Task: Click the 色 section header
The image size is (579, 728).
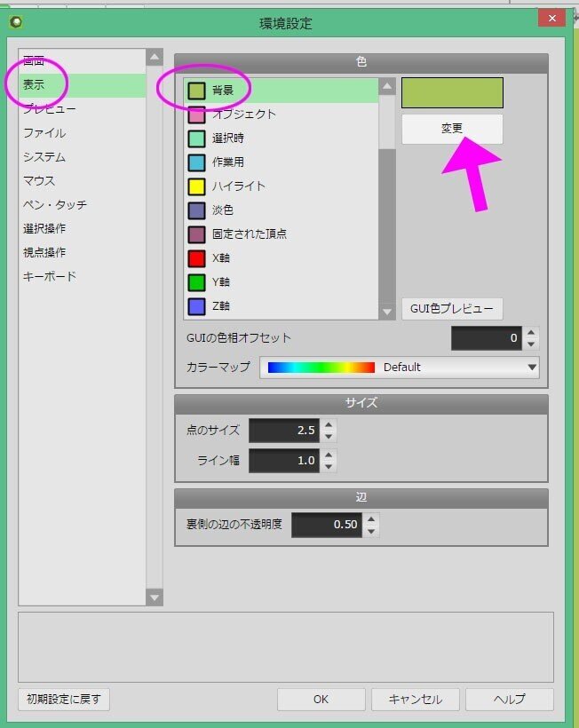Action: pos(361,62)
